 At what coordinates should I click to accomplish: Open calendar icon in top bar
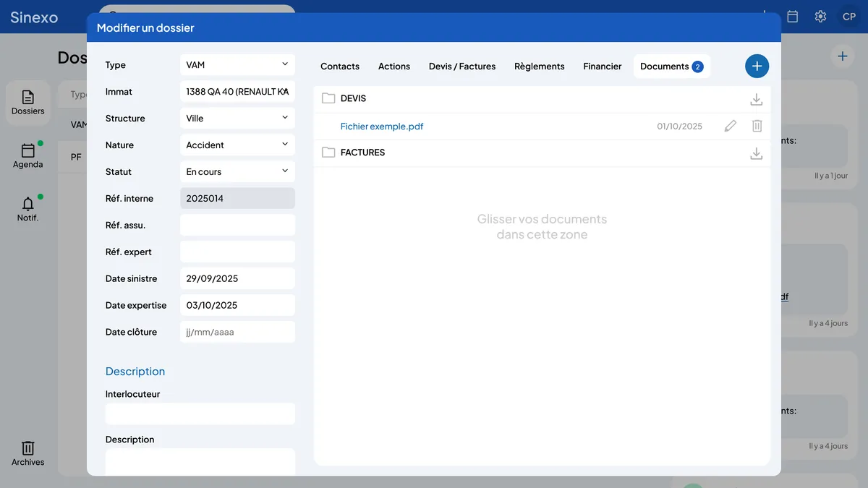pyautogui.click(x=793, y=16)
